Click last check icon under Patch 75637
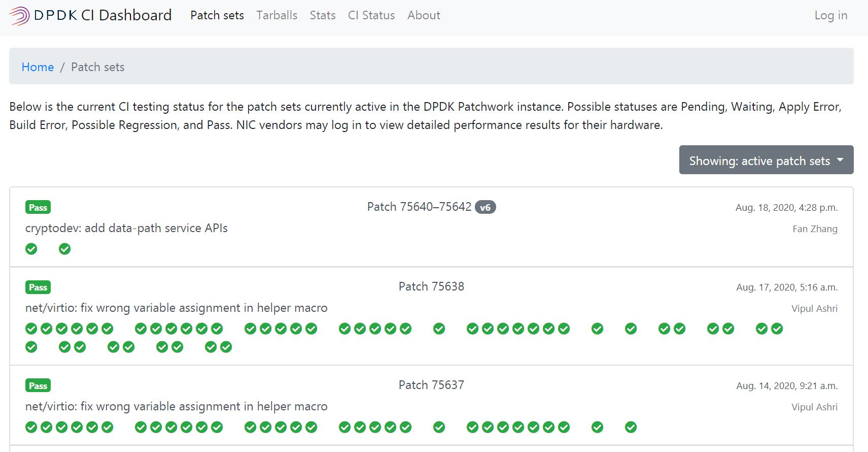 pyautogui.click(x=631, y=427)
